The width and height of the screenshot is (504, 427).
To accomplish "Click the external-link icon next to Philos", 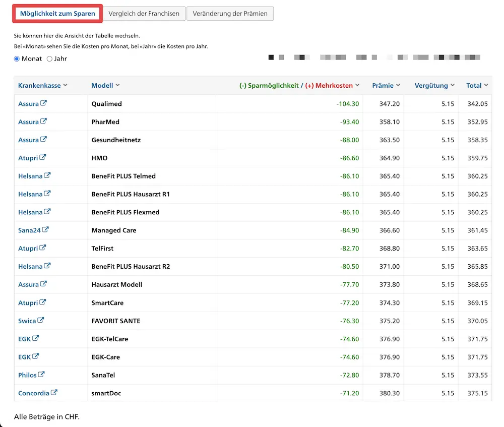I will click(41, 374).
